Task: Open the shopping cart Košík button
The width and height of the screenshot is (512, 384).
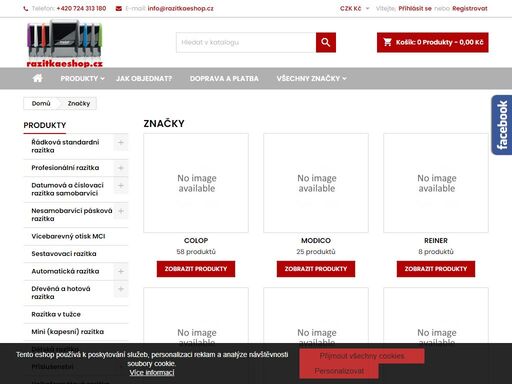Action: coord(433,42)
